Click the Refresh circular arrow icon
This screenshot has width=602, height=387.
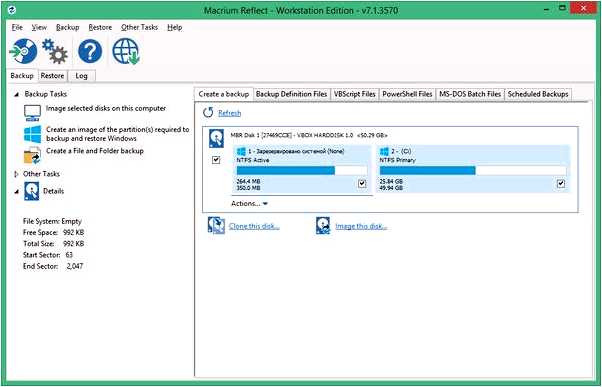coord(208,112)
